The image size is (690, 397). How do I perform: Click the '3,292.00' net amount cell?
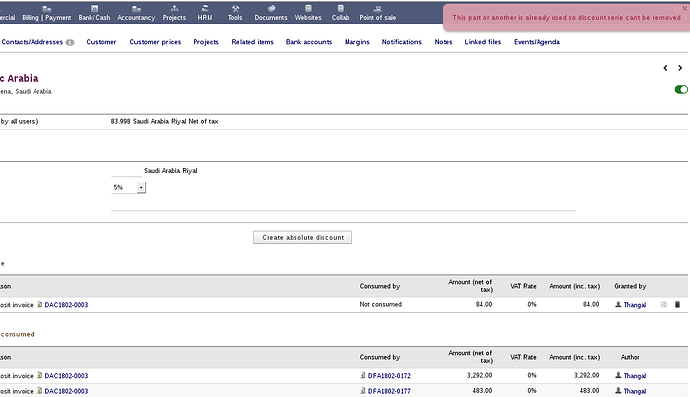click(480, 375)
